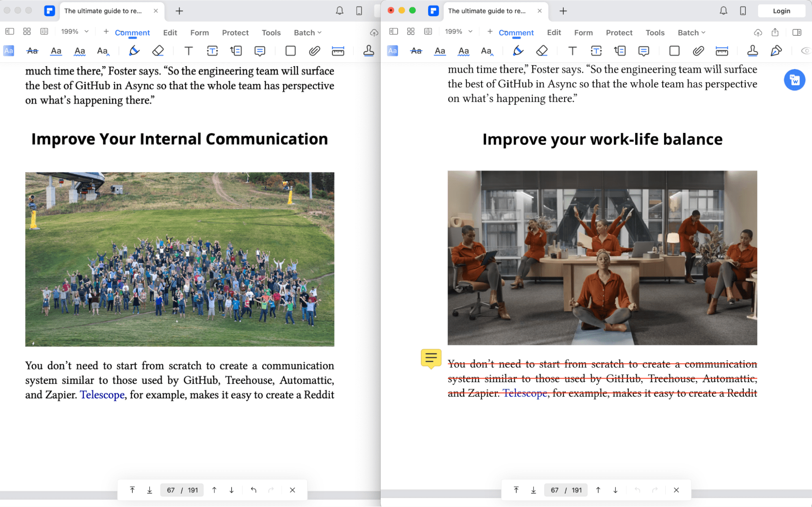Choose the strikethrough text tool in right window
Image resolution: width=812 pixels, height=507 pixels.
(x=416, y=51)
